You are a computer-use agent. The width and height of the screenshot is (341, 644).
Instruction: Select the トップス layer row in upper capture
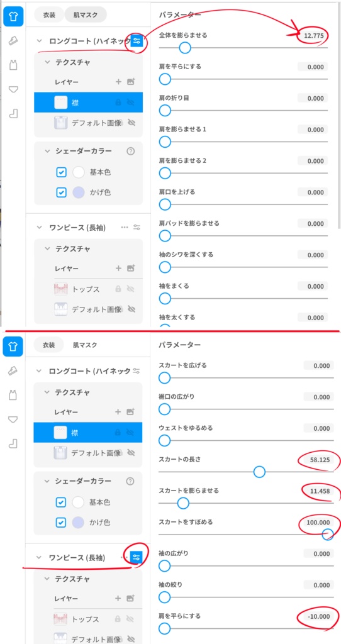(88, 289)
